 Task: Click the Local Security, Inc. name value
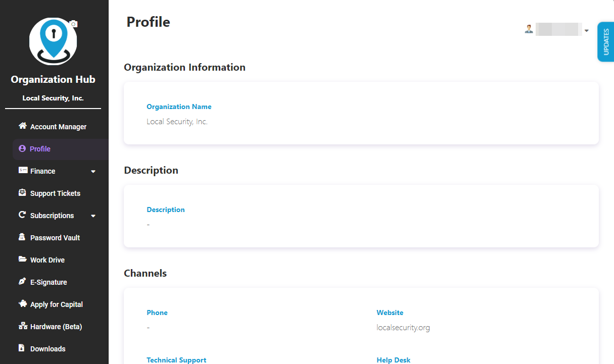point(177,122)
